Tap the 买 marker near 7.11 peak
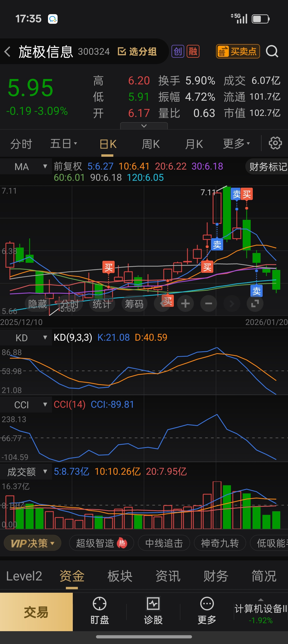 (x=247, y=194)
